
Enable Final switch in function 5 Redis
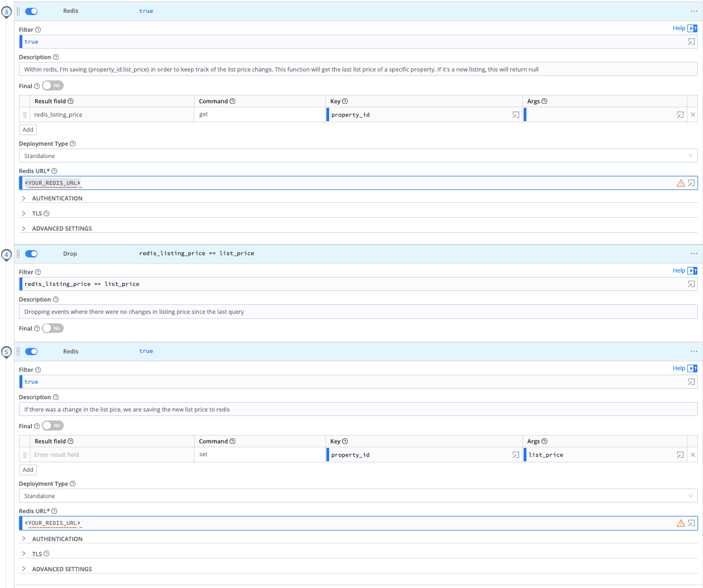(x=53, y=426)
